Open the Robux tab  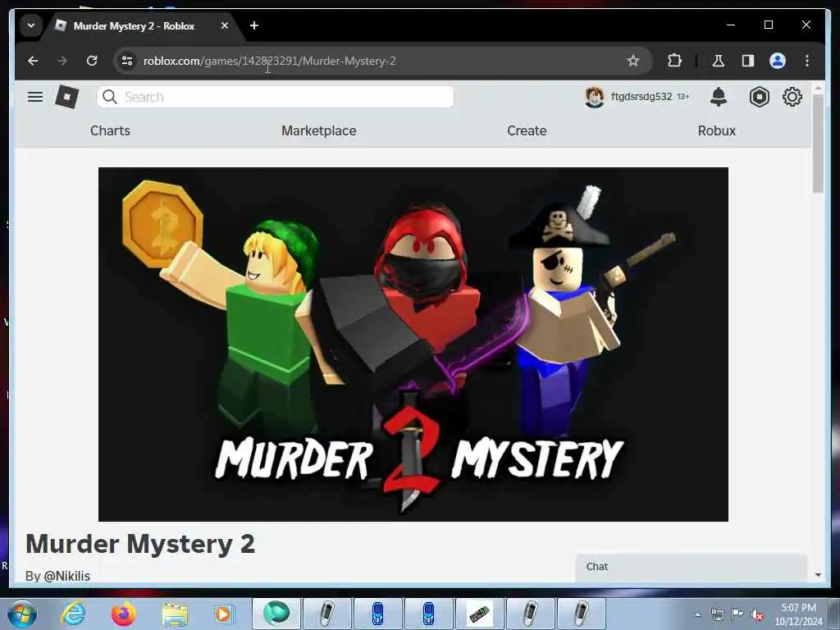pyautogui.click(x=716, y=130)
